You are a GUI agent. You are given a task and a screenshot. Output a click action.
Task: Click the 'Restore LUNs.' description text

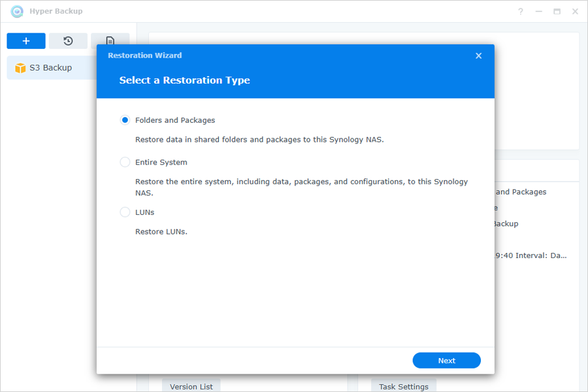pyautogui.click(x=161, y=231)
